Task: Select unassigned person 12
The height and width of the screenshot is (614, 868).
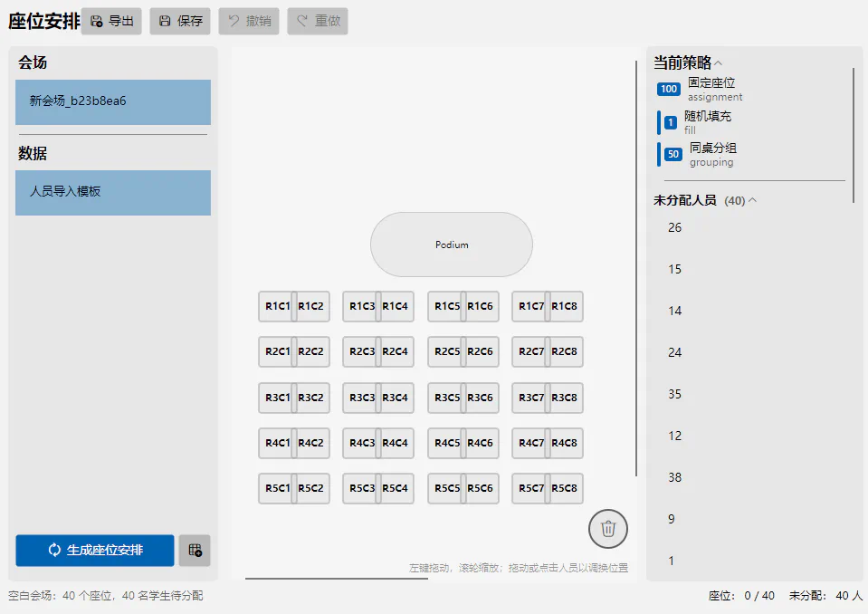Action: (x=674, y=436)
